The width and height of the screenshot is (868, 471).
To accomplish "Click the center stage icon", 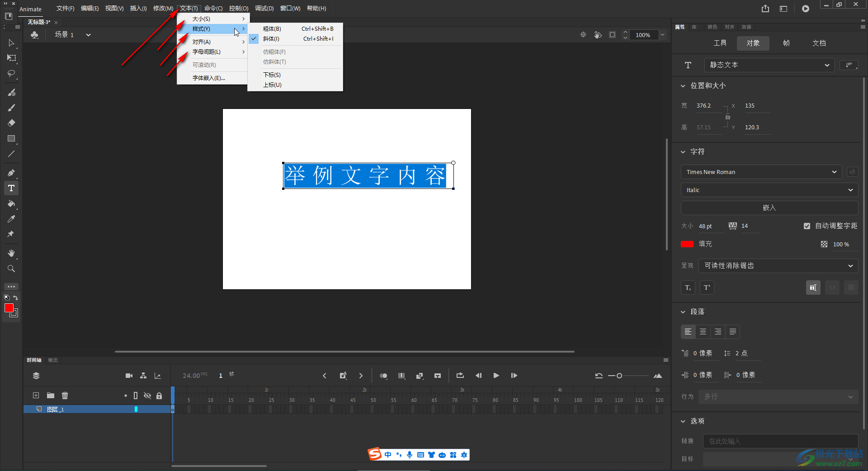I will pyautogui.click(x=583, y=35).
